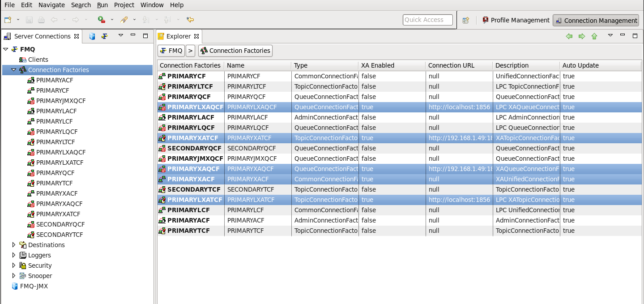
Task: Click the green Up arrow in Explorer
Action: [594, 36]
